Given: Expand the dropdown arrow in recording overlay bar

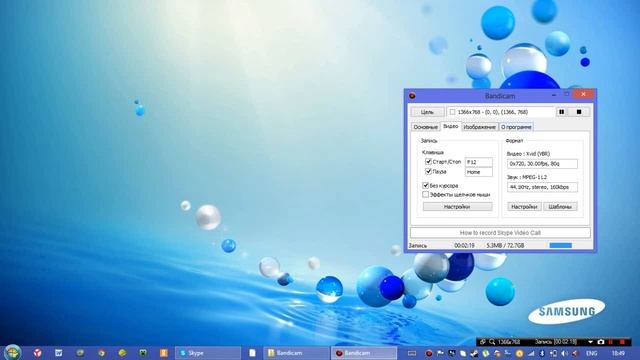Looking at the screenshot, I should [x=590, y=342].
